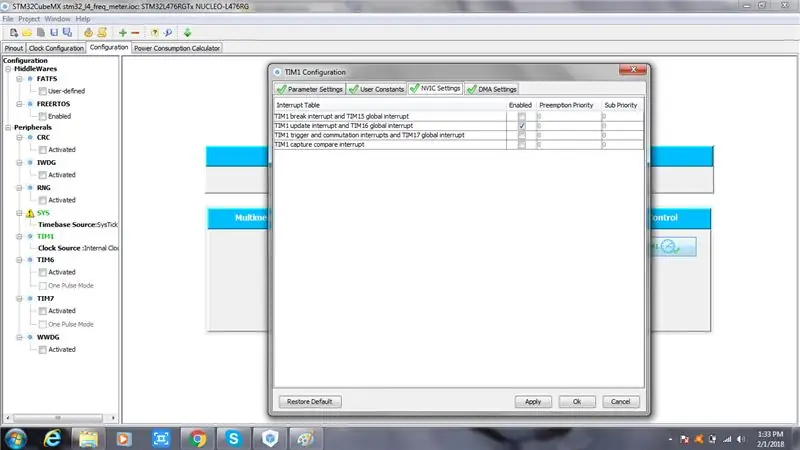Open File Explorer from the taskbar
Image resolution: width=800 pixels, height=450 pixels.
click(88, 438)
